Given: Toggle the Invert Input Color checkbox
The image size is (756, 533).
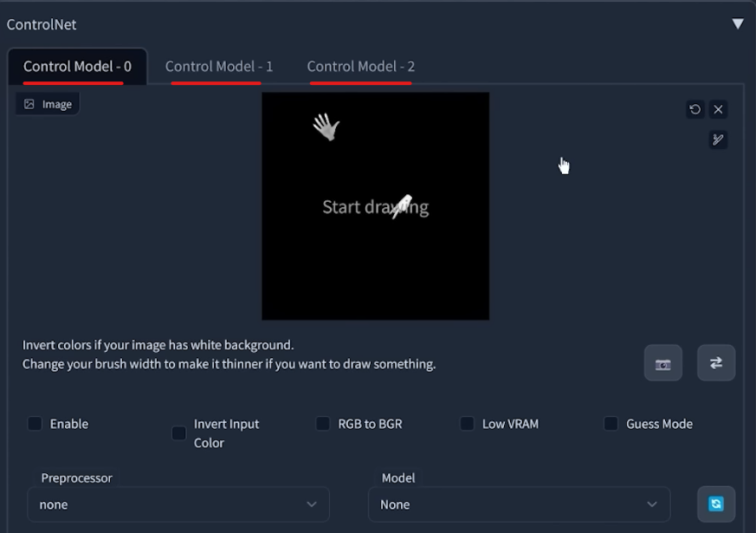Looking at the screenshot, I should tap(179, 433).
